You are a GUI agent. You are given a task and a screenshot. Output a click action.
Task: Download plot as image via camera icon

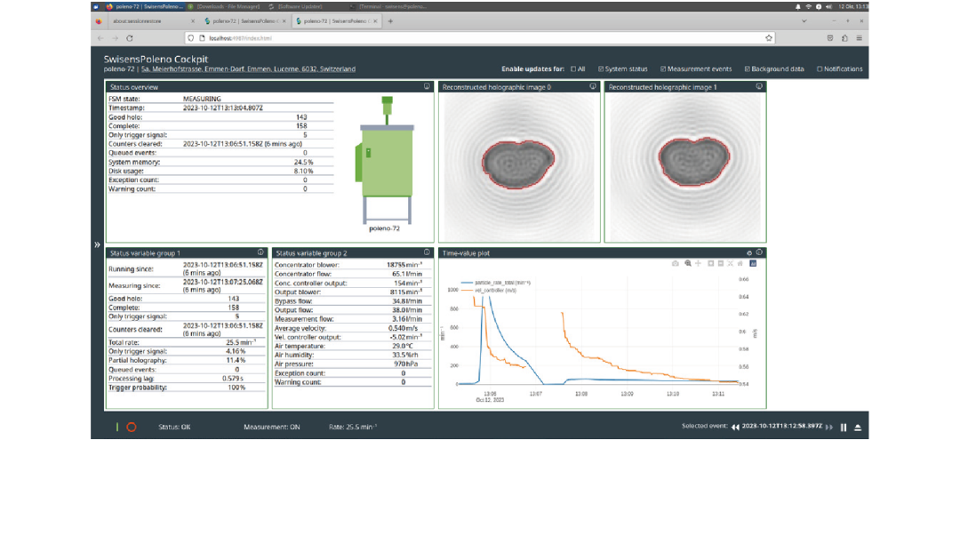point(676,263)
